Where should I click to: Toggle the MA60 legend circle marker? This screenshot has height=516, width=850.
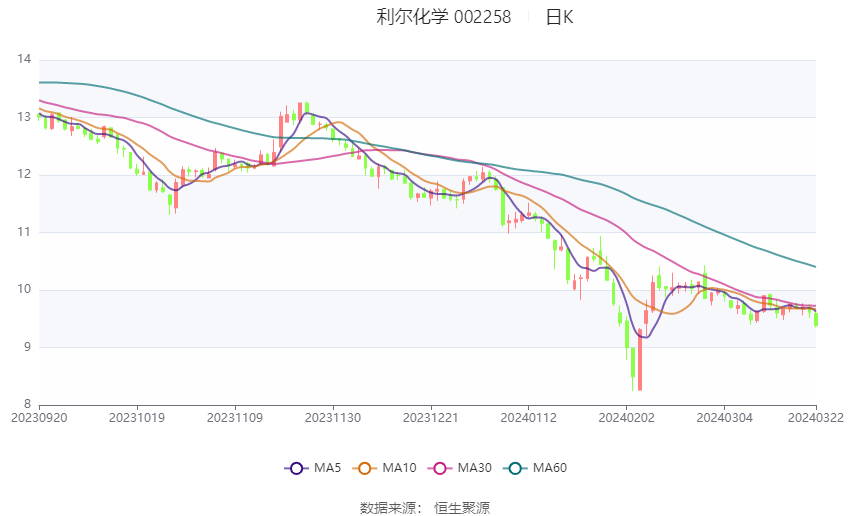tap(515, 468)
